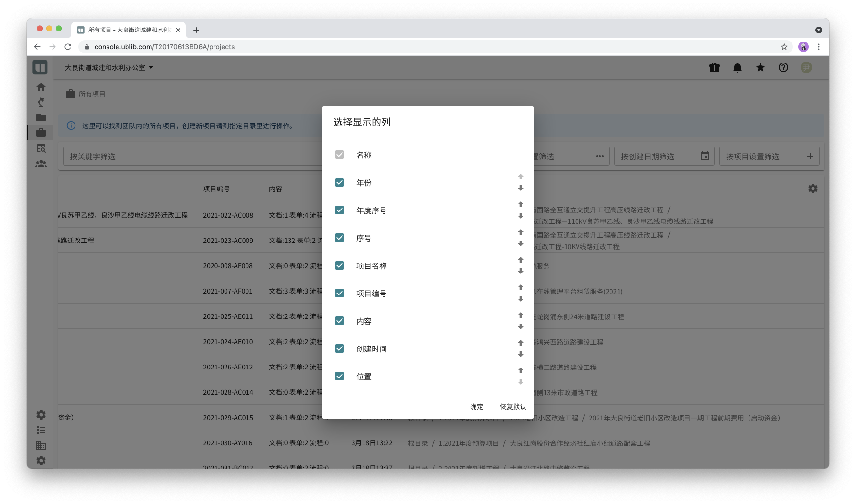
Task: Open notifications bell icon
Action: click(737, 68)
